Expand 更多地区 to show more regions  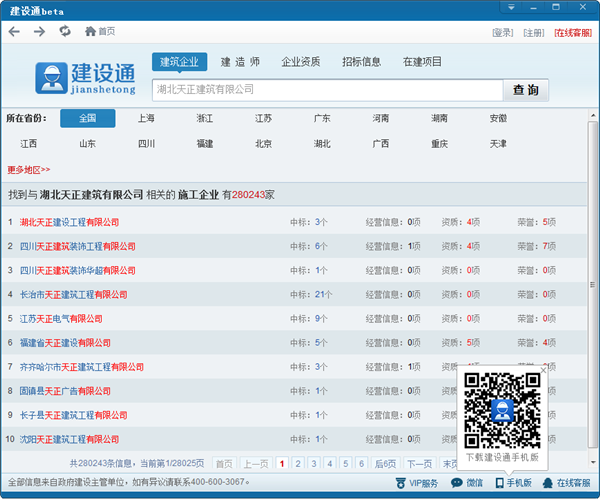pyautogui.click(x=29, y=169)
